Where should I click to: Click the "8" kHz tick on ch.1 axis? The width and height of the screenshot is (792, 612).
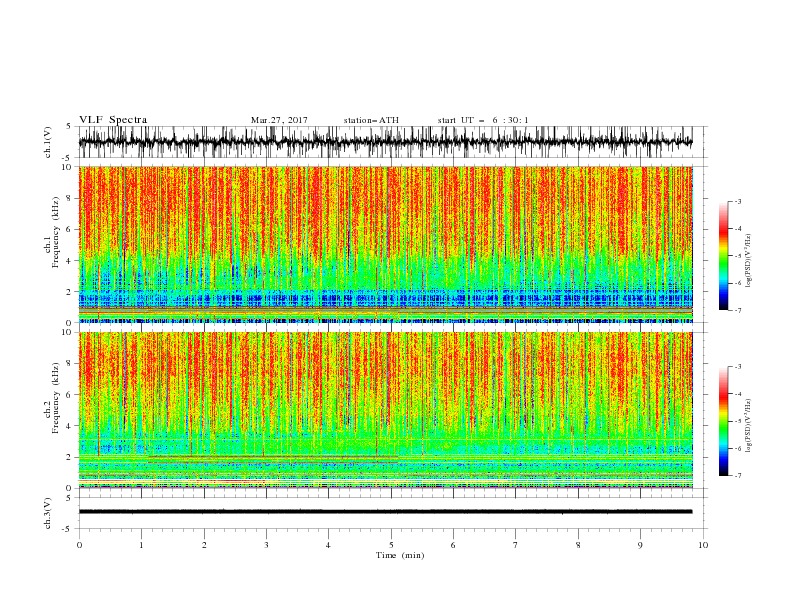[70, 198]
